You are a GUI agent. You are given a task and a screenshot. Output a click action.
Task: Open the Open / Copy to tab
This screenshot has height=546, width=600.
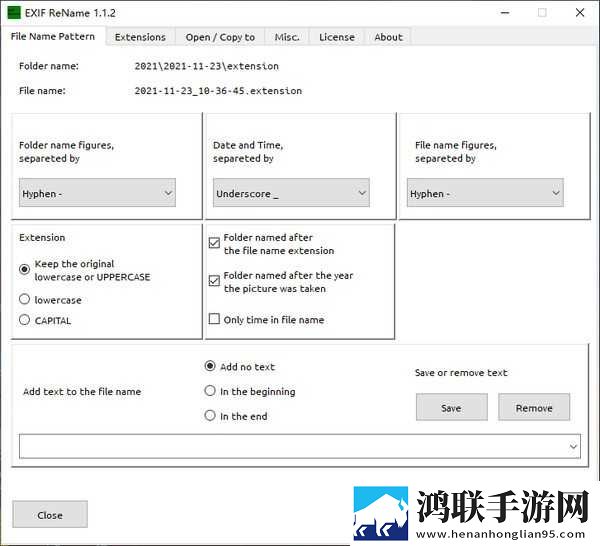click(x=220, y=37)
